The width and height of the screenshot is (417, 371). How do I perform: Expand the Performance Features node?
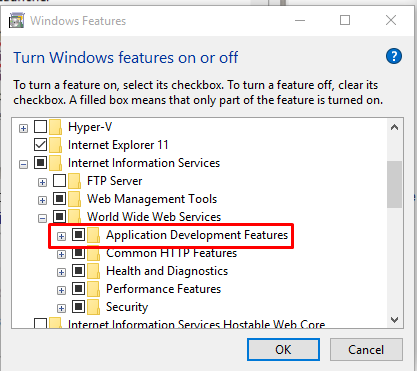tap(61, 290)
